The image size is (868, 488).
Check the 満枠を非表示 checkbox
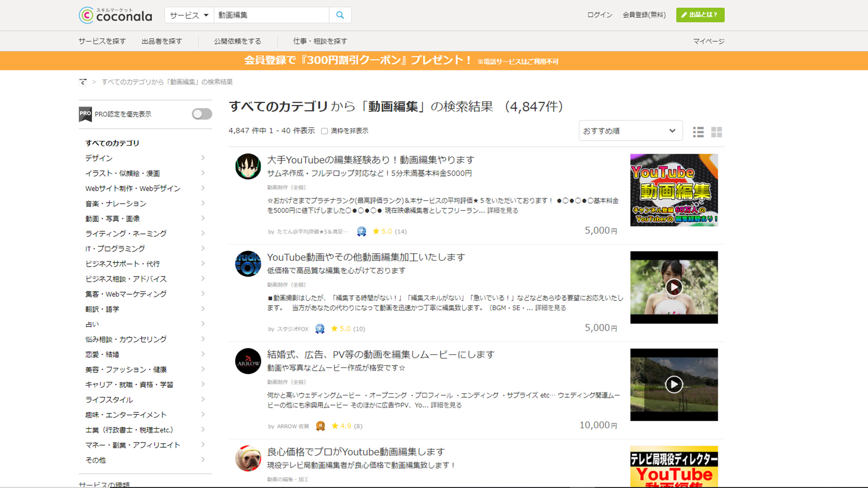point(324,131)
